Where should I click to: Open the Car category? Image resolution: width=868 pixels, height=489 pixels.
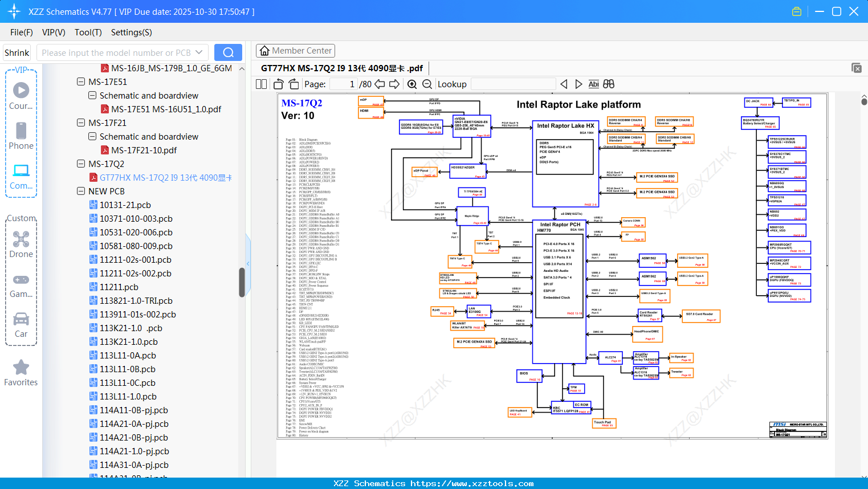click(21, 324)
